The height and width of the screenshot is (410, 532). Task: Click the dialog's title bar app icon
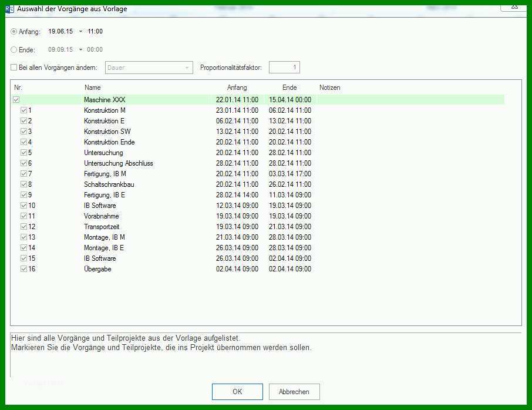click(x=10, y=9)
